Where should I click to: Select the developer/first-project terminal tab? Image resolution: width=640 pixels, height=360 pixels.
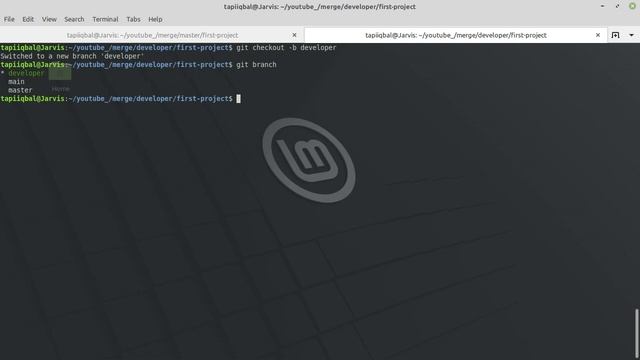pos(456,35)
